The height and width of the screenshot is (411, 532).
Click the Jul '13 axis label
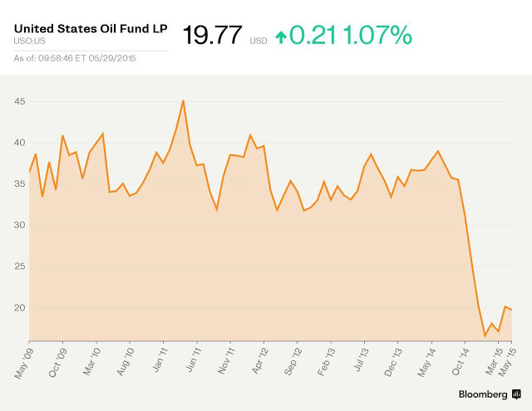point(362,360)
